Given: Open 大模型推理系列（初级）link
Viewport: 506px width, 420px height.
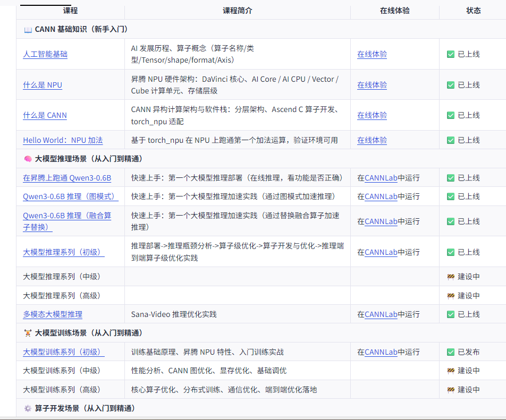Looking at the screenshot, I should pyautogui.click(x=64, y=252).
